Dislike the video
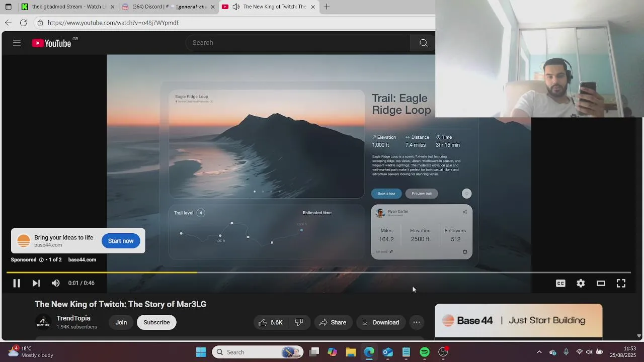This screenshot has width=644, height=362. click(299, 322)
